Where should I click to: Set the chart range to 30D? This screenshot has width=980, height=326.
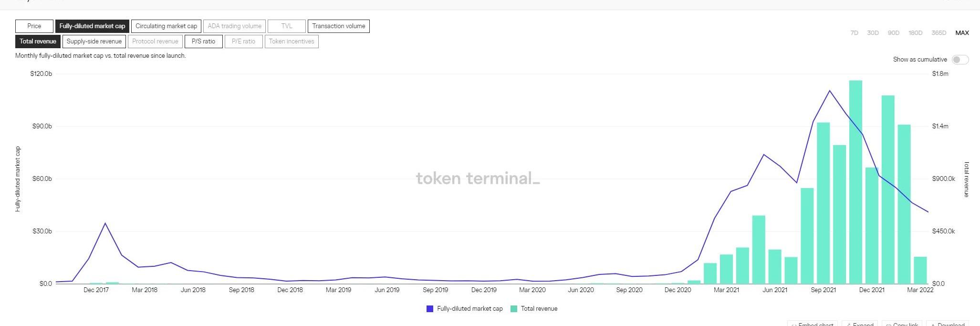(x=873, y=33)
